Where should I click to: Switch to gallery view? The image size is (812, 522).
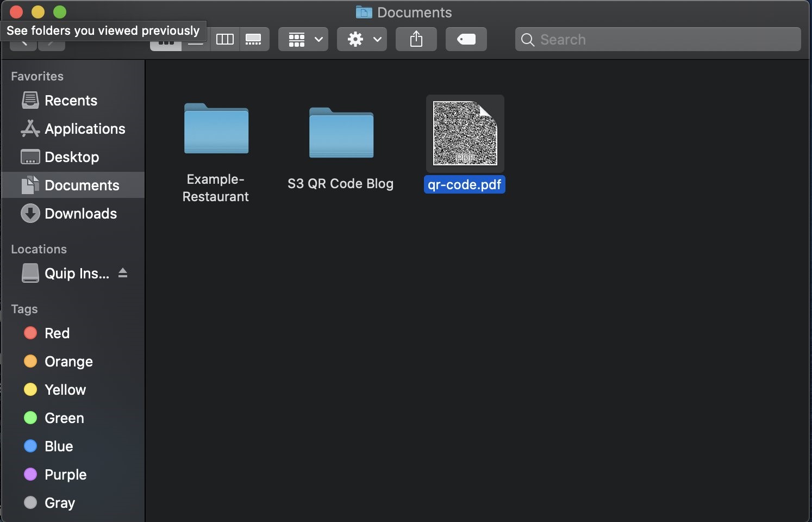[x=254, y=39]
